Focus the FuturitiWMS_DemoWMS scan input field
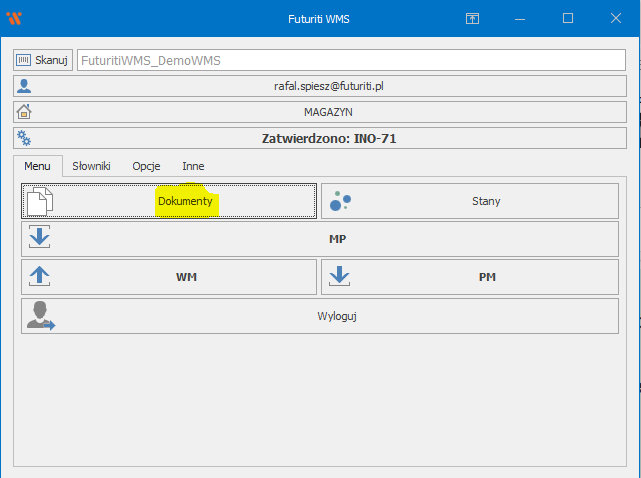The image size is (641, 478). pyautogui.click(x=350, y=60)
